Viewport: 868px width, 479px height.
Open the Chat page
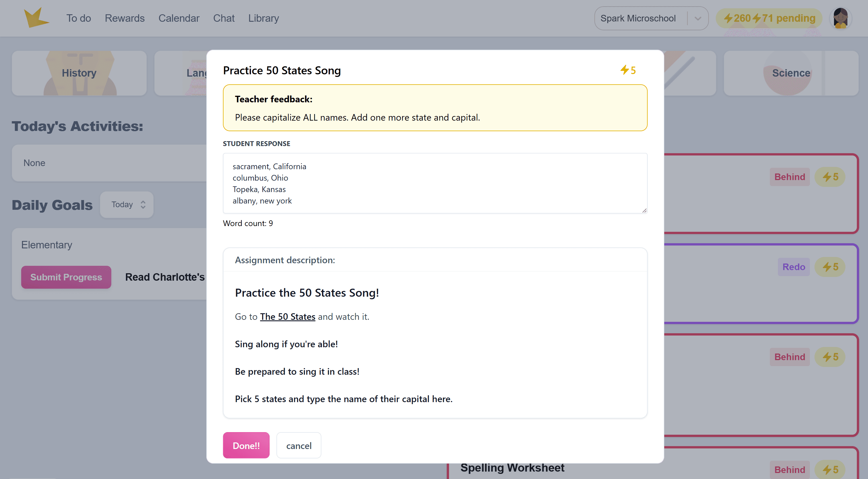(x=224, y=18)
